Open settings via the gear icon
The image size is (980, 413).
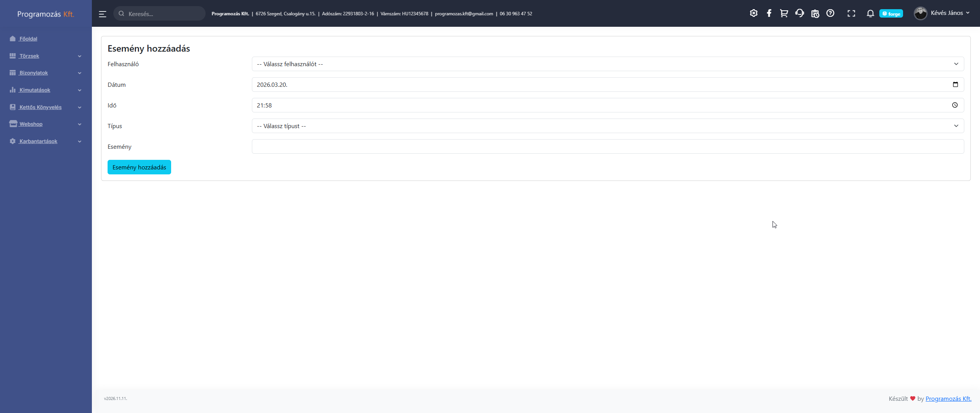click(x=753, y=13)
